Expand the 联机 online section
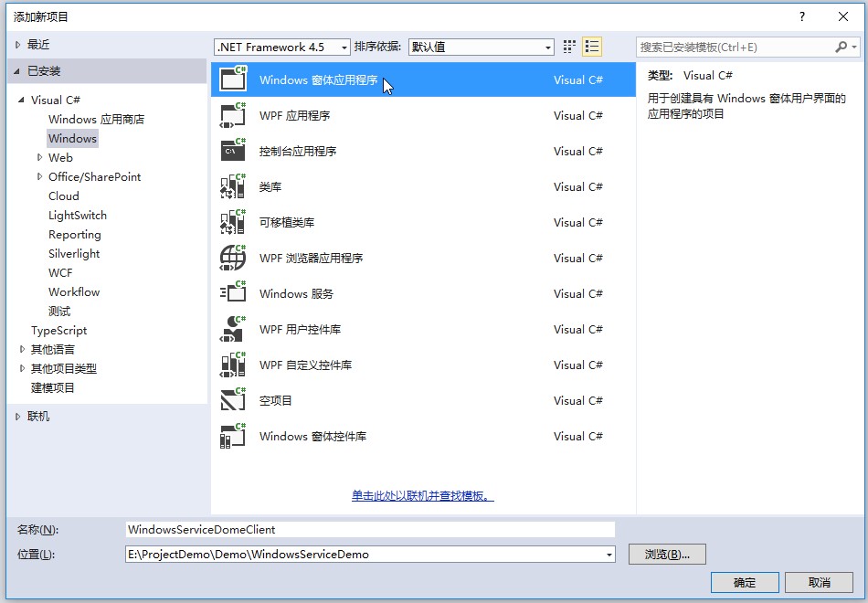This screenshot has width=868, height=603. click(x=18, y=417)
